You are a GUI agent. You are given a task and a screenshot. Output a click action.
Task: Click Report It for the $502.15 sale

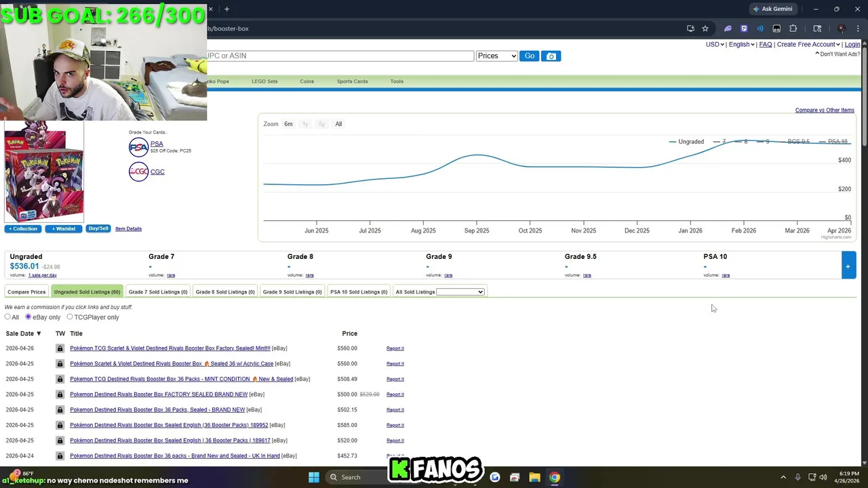(395, 410)
